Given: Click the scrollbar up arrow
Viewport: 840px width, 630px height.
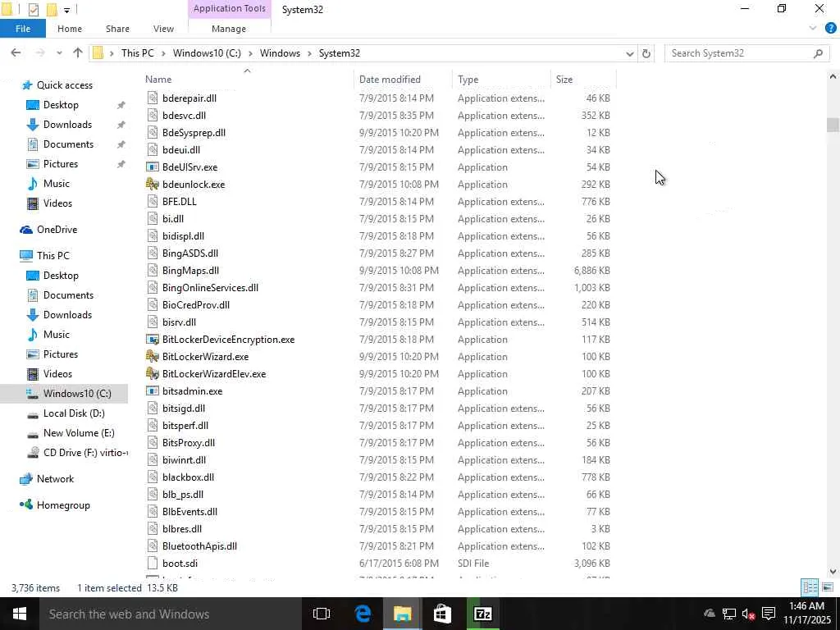Looking at the screenshot, I should (833, 77).
